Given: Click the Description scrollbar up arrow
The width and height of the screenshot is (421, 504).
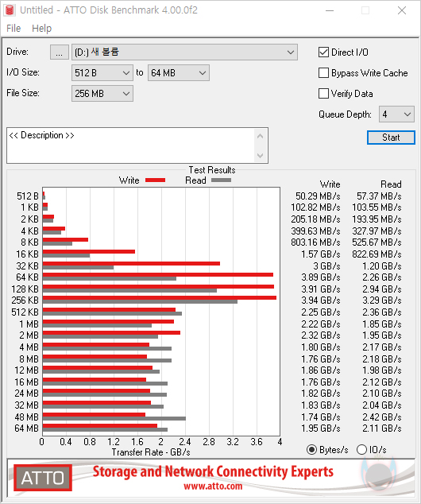Looking at the screenshot, I should point(260,136).
